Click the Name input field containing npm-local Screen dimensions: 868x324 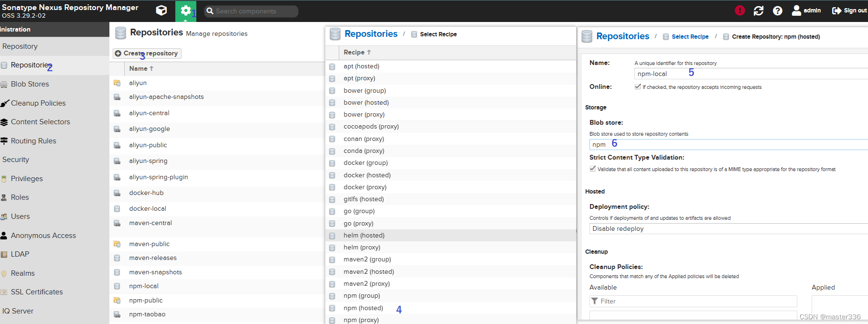pos(751,74)
